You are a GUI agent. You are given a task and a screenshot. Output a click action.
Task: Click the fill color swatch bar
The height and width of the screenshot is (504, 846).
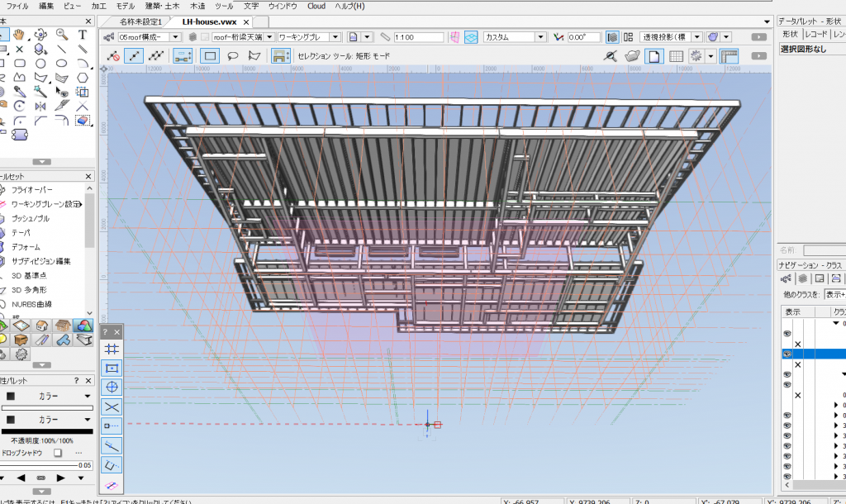pyautogui.click(x=48, y=407)
